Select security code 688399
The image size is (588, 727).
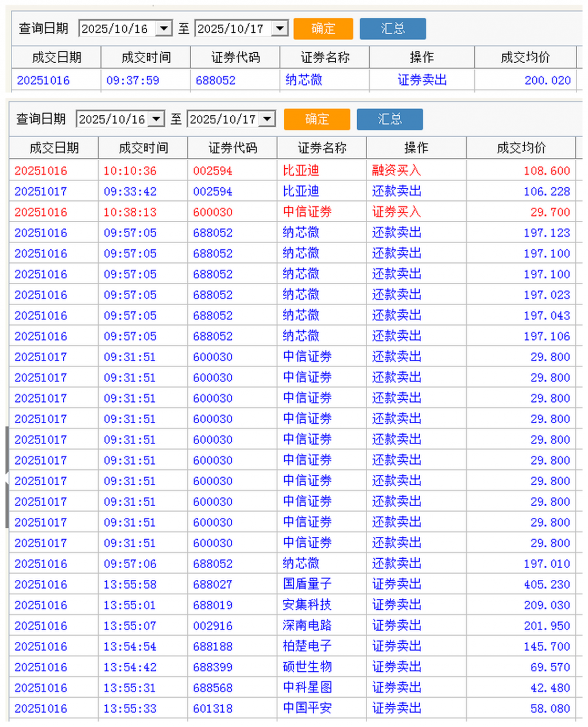212,667
